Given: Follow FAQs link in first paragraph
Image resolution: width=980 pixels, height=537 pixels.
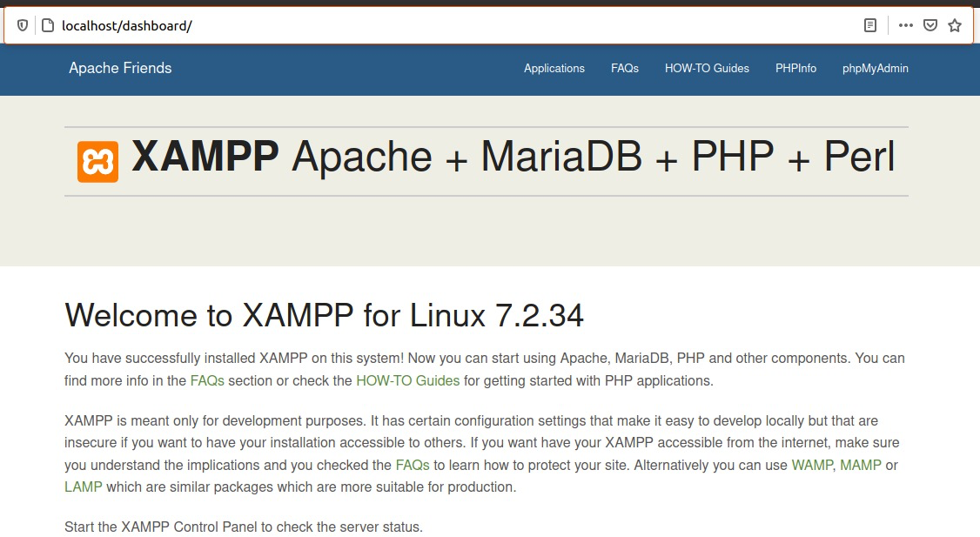Looking at the screenshot, I should [x=207, y=380].
